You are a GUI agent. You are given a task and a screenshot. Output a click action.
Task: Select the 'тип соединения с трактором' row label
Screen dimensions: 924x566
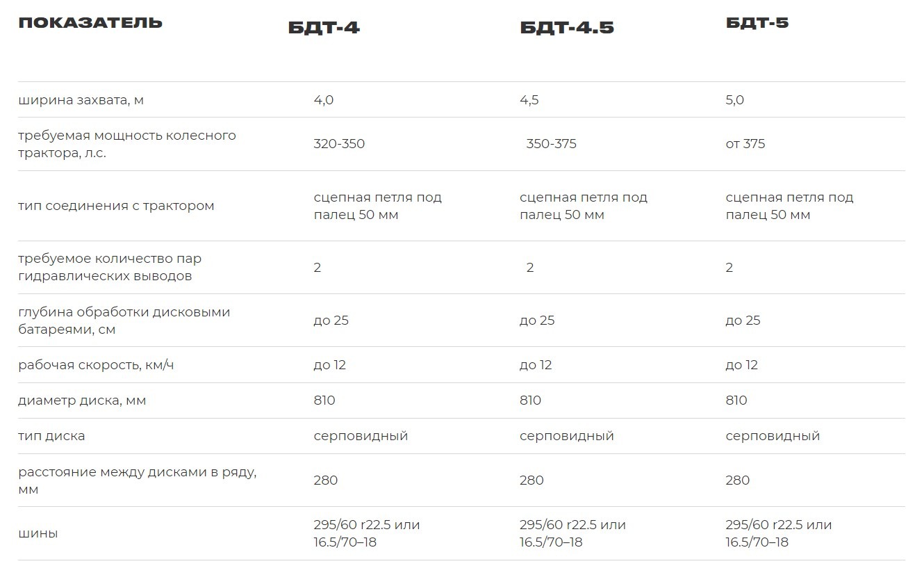point(116,206)
